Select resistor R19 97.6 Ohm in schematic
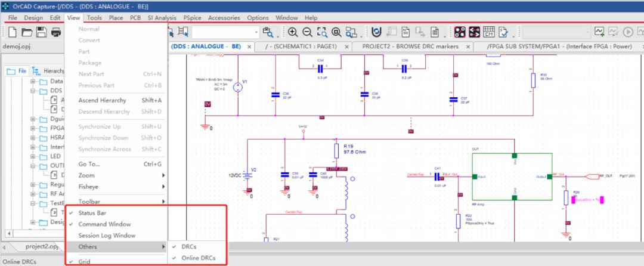 coord(336,150)
